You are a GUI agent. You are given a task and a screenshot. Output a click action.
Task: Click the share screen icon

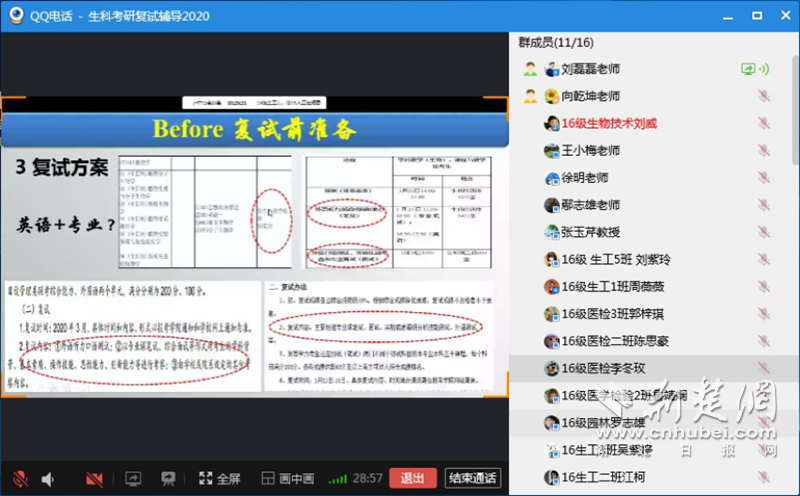(x=132, y=478)
